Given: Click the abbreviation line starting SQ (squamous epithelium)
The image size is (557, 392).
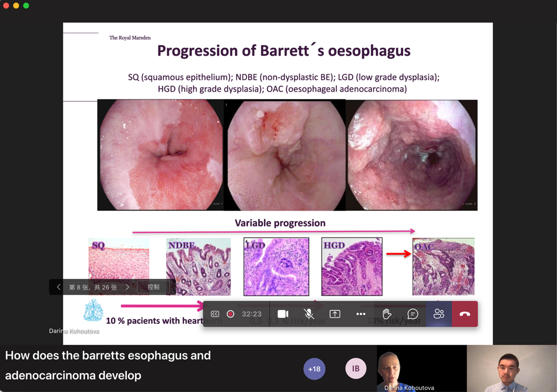Looking at the screenshot, I should (x=284, y=77).
